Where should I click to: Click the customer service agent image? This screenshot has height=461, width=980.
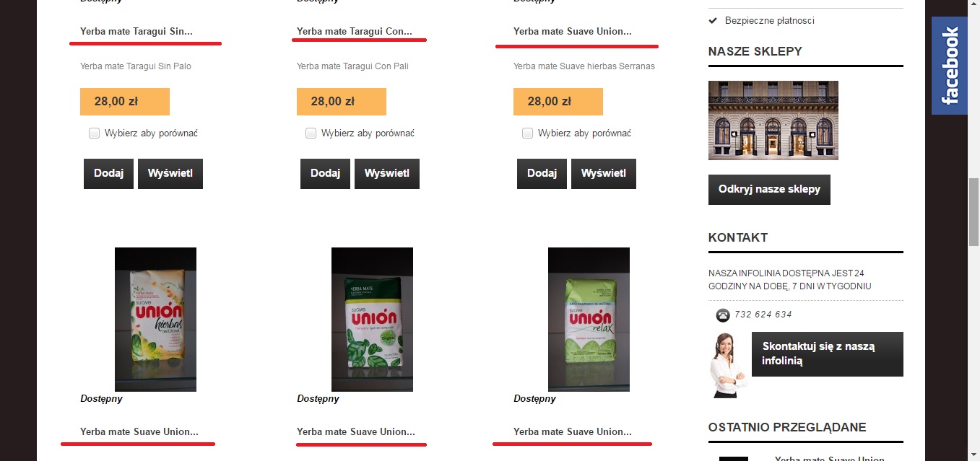727,366
